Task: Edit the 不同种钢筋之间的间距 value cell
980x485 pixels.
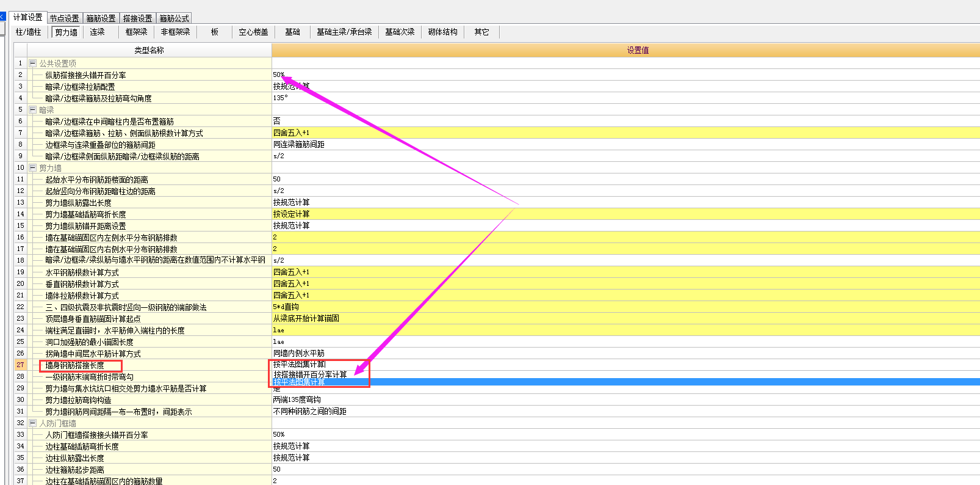Action: (x=625, y=412)
